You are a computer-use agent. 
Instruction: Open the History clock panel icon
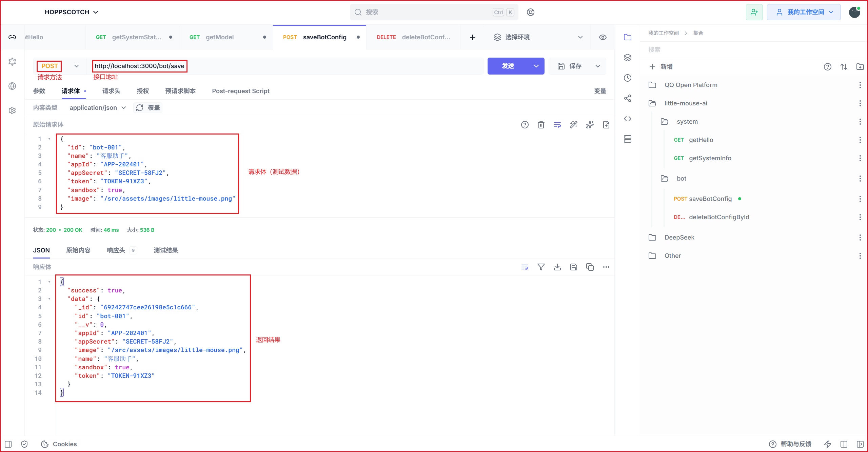[x=628, y=78]
